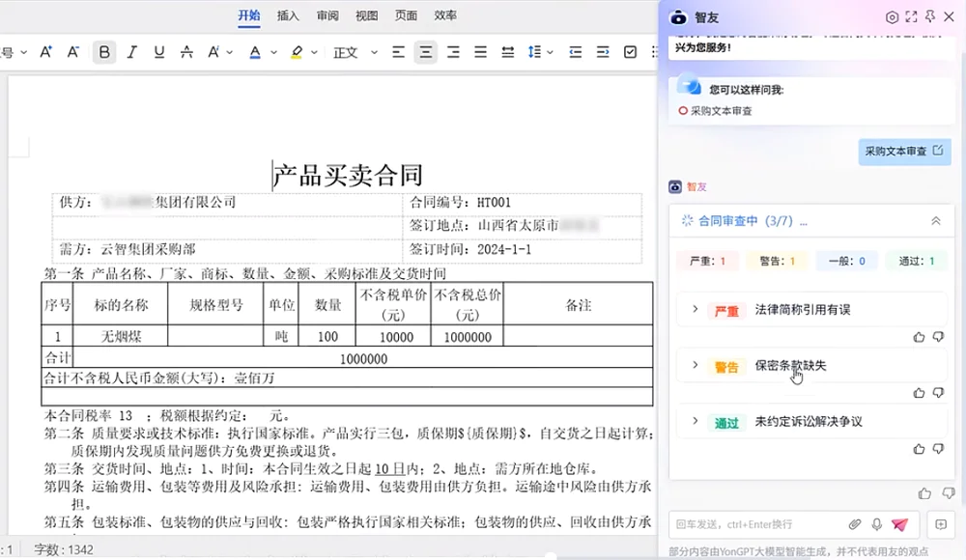Open the 插入 tab
966x560 pixels.
[x=288, y=15]
